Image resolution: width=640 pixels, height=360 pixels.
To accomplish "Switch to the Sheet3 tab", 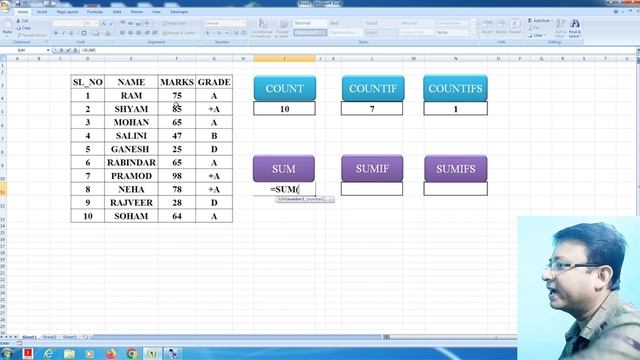I will (x=70, y=337).
